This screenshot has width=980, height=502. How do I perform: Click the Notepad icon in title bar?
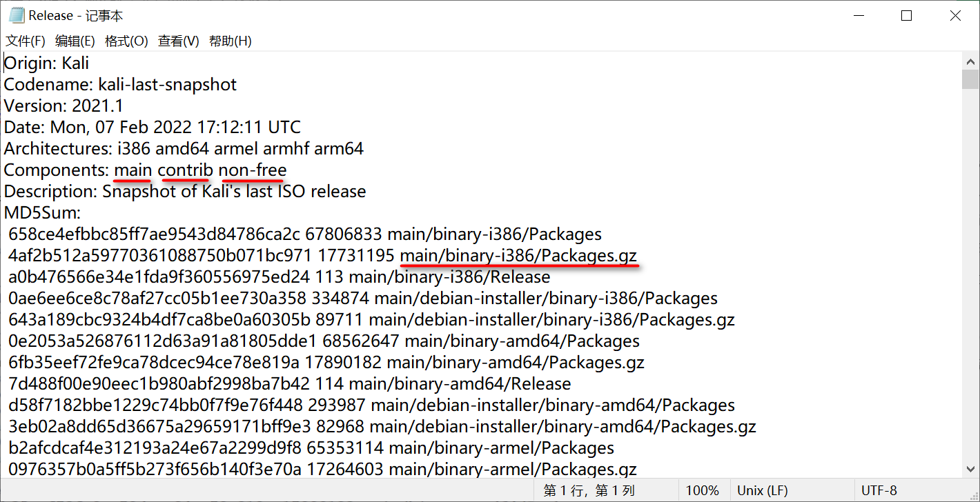pos(16,15)
